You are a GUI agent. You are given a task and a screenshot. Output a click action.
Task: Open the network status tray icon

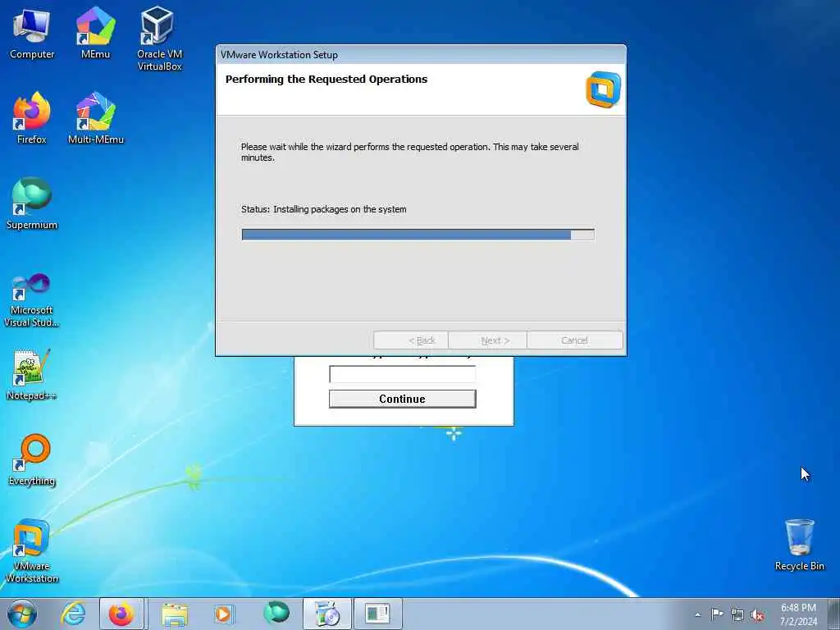pyautogui.click(x=737, y=615)
